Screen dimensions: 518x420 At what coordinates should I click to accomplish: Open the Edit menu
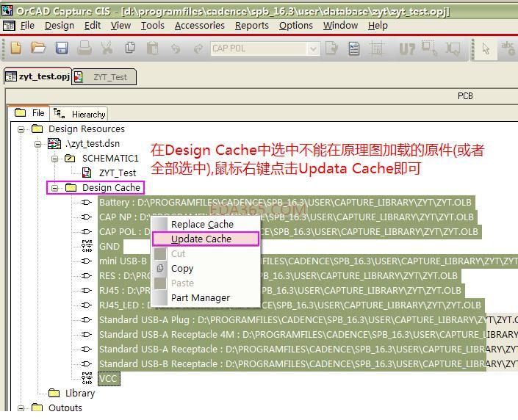[x=93, y=26]
